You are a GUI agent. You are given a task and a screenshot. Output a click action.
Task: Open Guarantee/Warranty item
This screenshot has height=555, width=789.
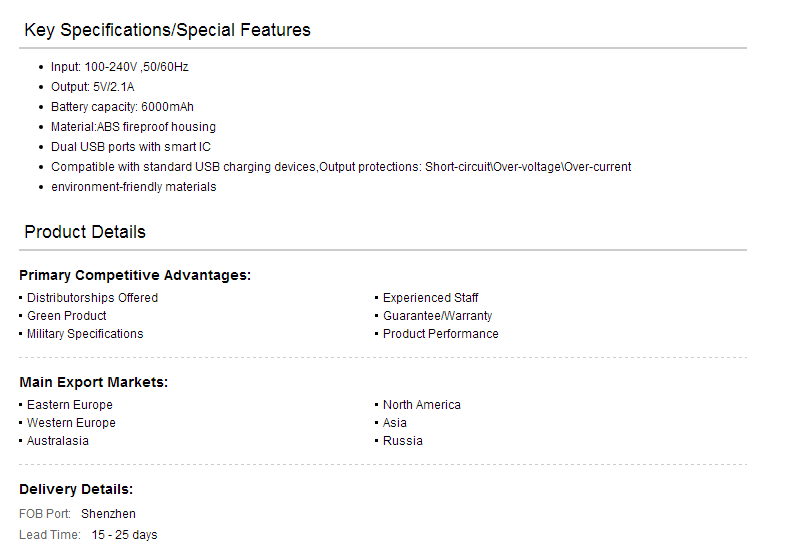438,316
